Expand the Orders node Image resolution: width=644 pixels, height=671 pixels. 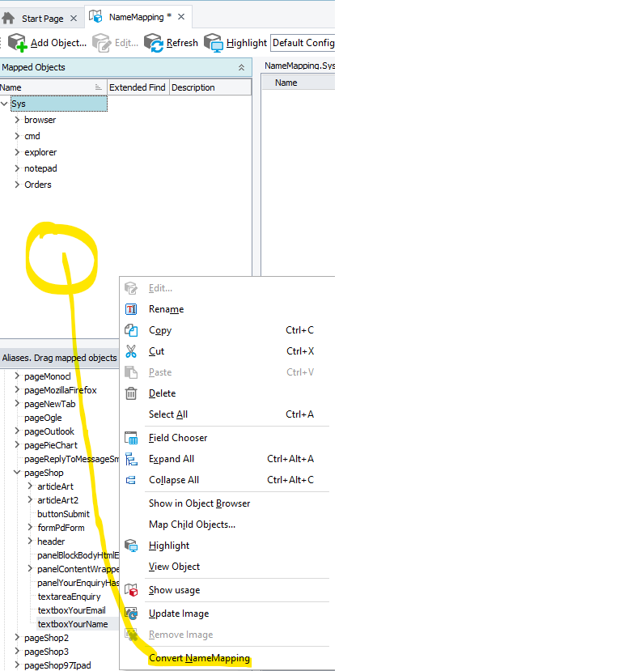coord(17,185)
